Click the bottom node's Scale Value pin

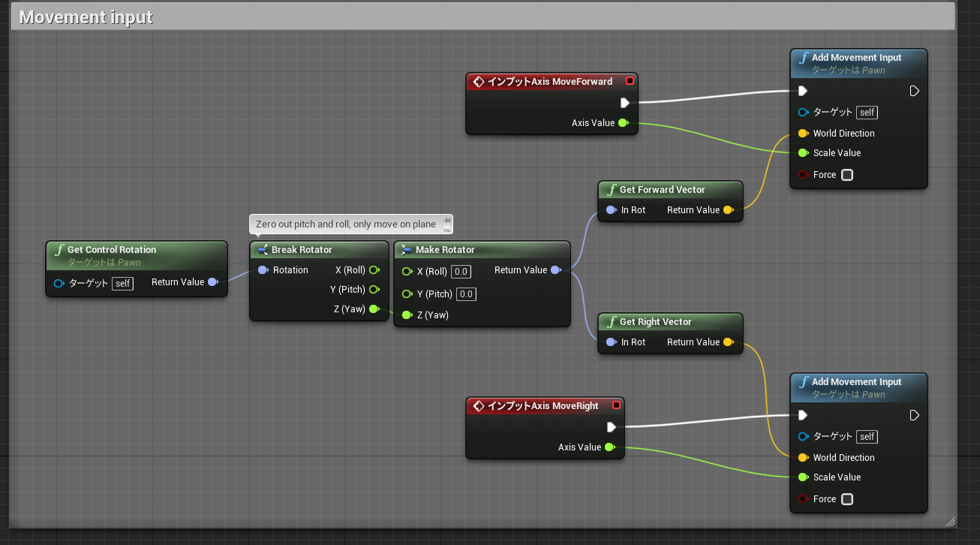pyautogui.click(x=804, y=477)
